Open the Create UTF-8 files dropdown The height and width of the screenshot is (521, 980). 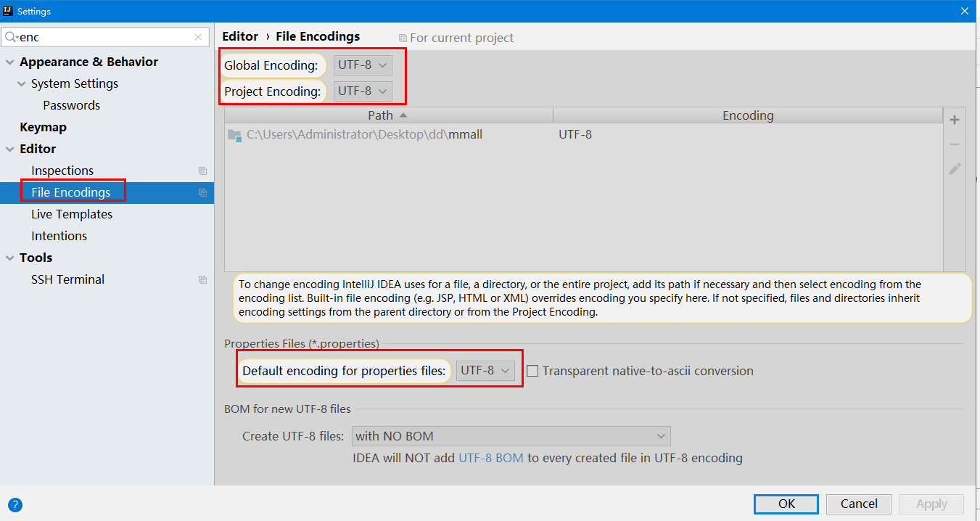[511, 436]
